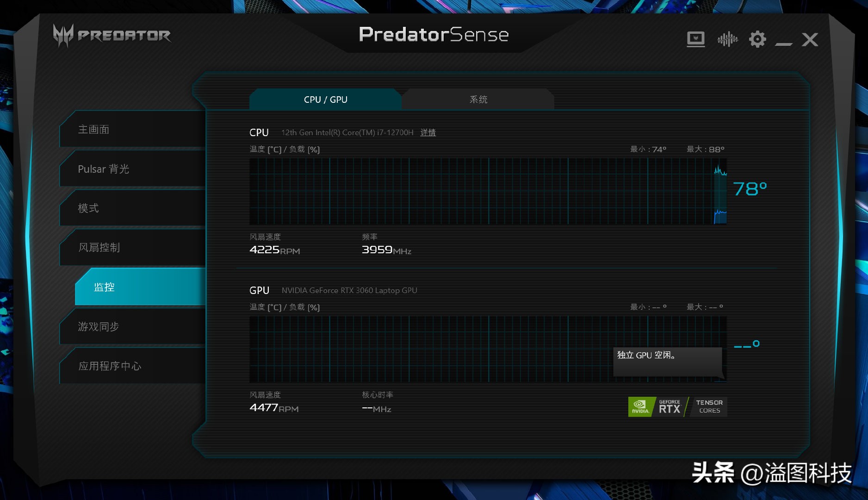Click the CPU temperature graph
This screenshot has width=868, height=500.
[488, 192]
